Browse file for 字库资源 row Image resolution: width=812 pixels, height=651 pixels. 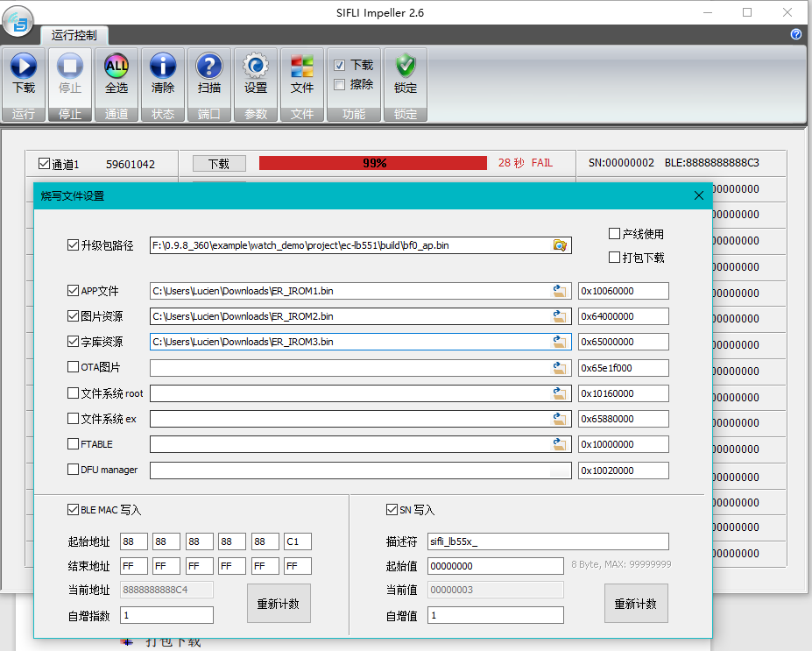tap(559, 342)
